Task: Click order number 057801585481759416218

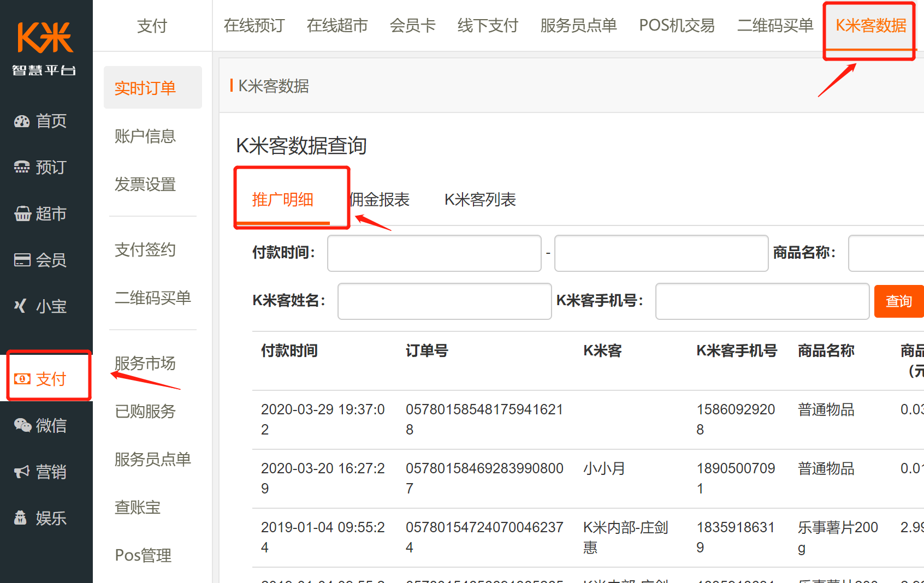Action: [x=484, y=419]
